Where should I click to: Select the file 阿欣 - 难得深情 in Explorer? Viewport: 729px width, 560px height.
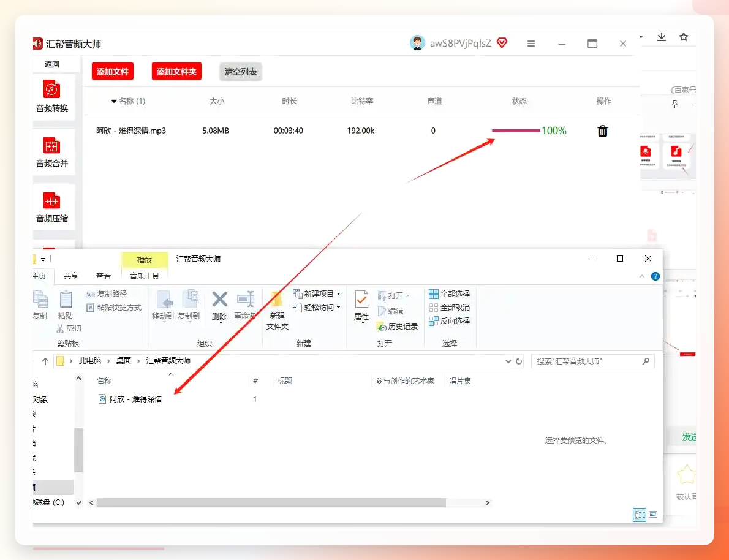coord(130,399)
